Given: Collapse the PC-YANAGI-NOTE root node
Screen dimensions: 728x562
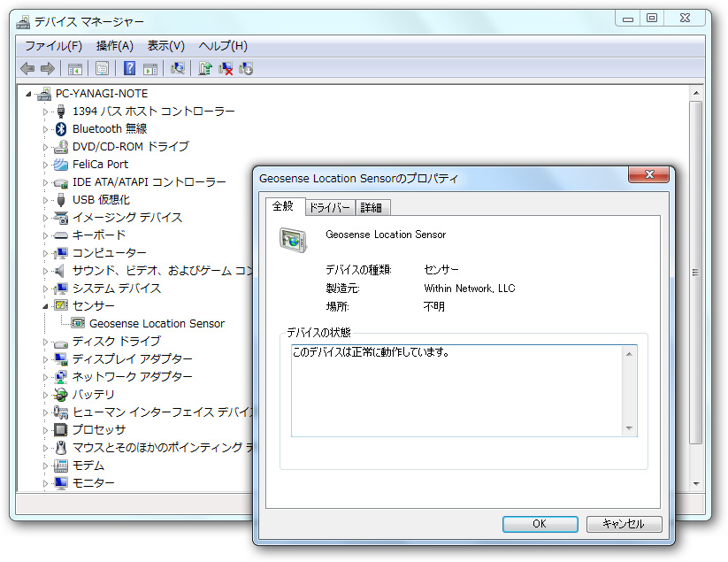Looking at the screenshot, I should tap(27, 93).
